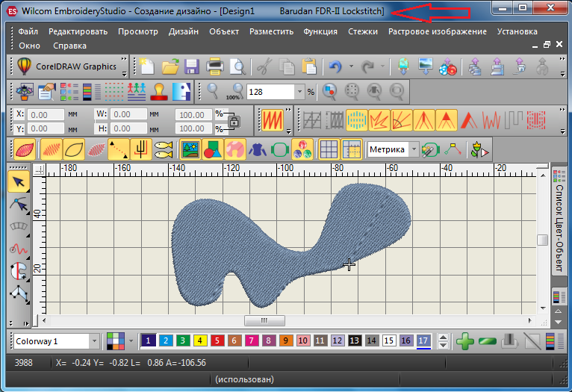Toggle the proportional scaling lock icon
Image resolution: width=572 pixels, height=392 pixels.
click(234, 121)
